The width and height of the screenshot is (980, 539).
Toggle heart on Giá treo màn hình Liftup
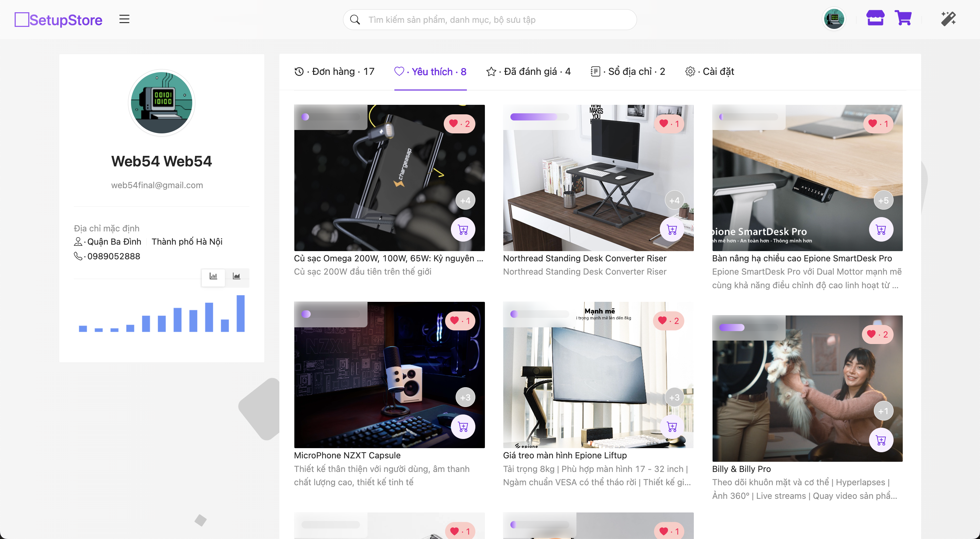tap(668, 321)
